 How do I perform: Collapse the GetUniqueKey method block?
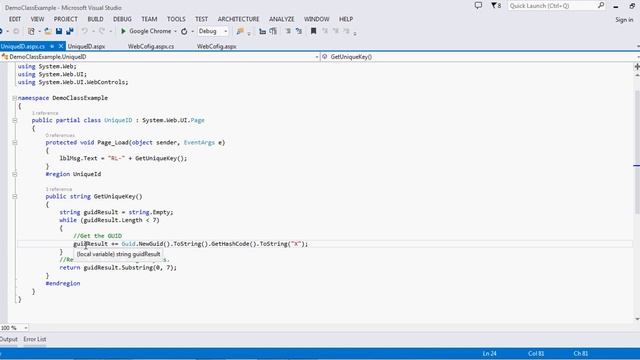(14, 196)
